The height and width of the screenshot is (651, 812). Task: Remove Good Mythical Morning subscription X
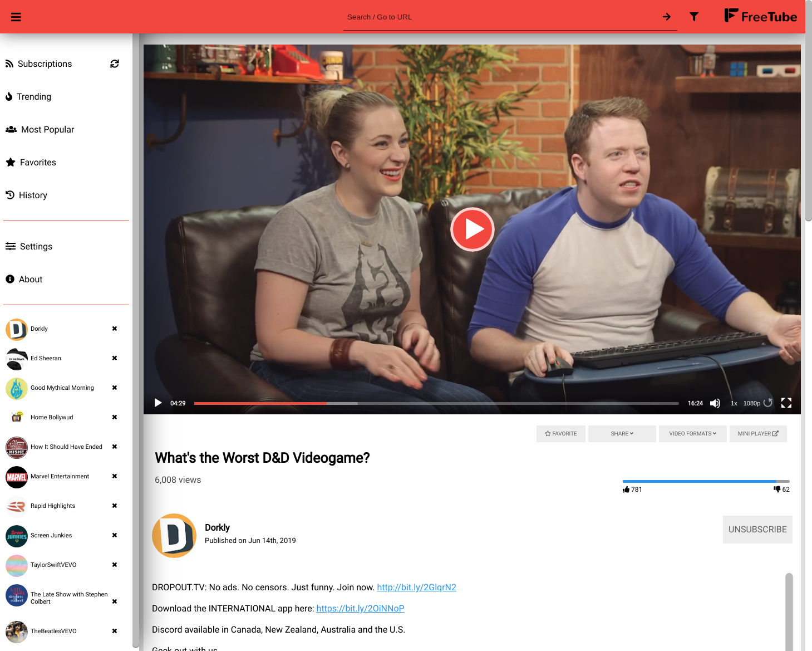point(115,388)
